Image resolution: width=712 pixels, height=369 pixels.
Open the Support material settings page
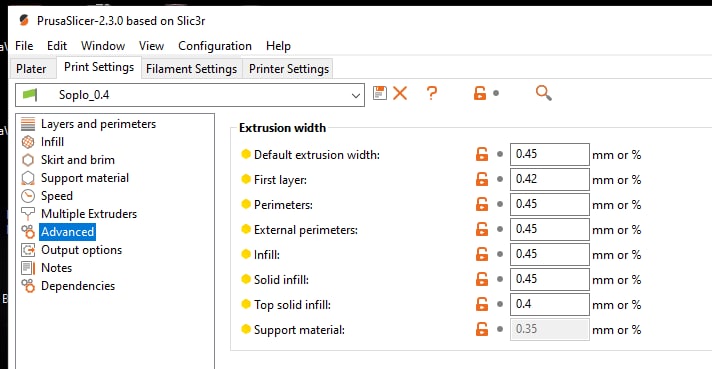click(84, 178)
